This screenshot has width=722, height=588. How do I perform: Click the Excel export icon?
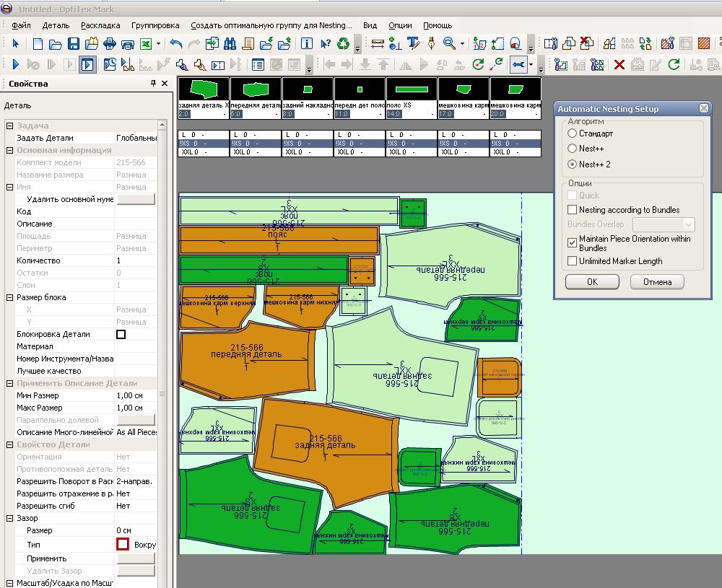click(145, 44)
